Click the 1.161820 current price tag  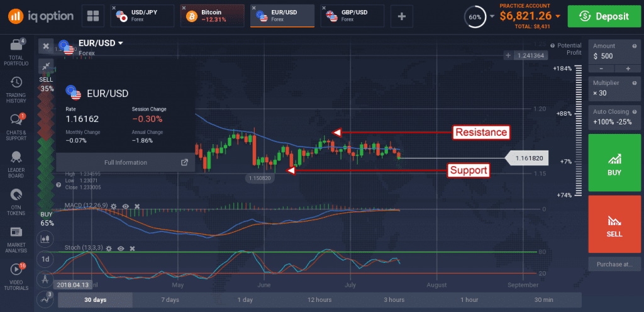529,158
